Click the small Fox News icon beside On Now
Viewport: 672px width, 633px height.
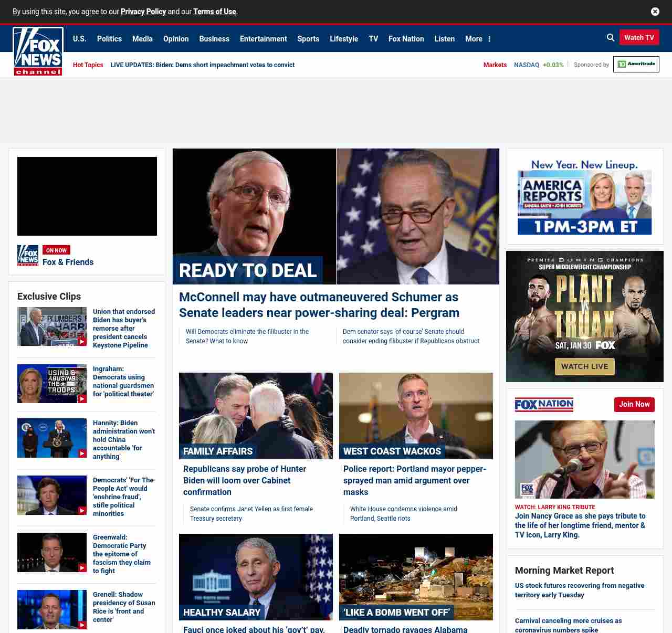(28, 256)
